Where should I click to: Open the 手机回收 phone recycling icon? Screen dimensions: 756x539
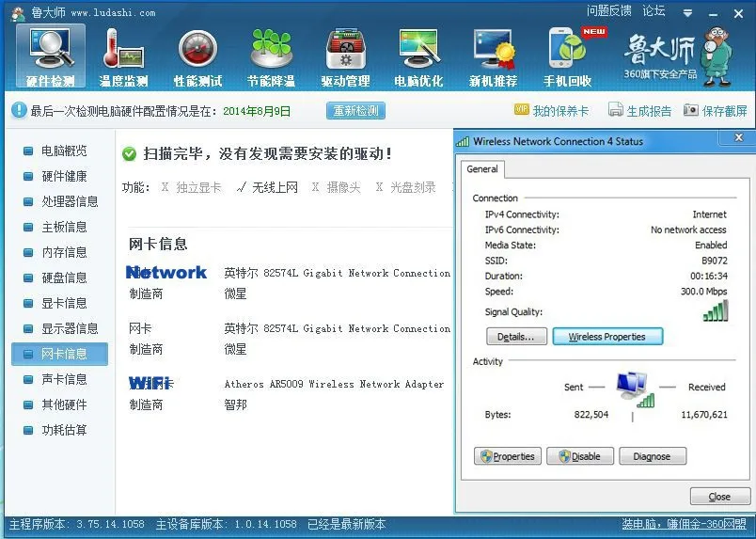point(568,56)
